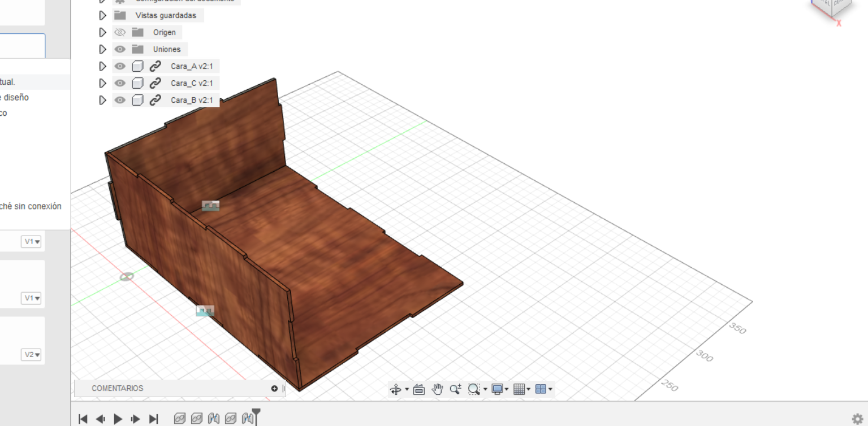Click the Look At view icon
Viewport: 868px width, 426px height.
click(x=419, y=389)
